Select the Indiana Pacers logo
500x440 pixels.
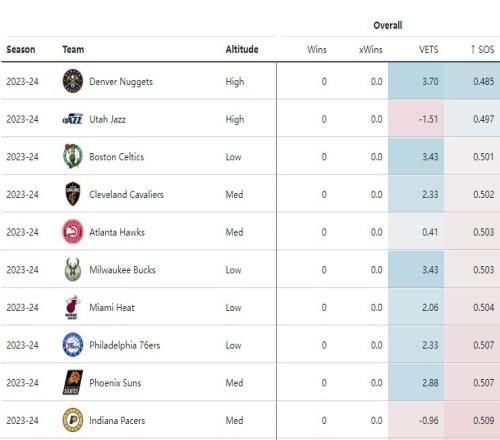[73, 420]
